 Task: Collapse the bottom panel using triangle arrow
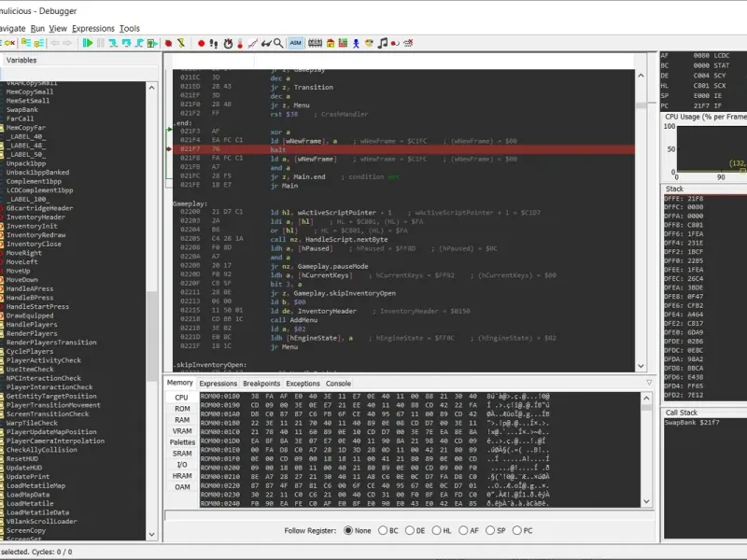pyautogui.click(x=649, y=383)
